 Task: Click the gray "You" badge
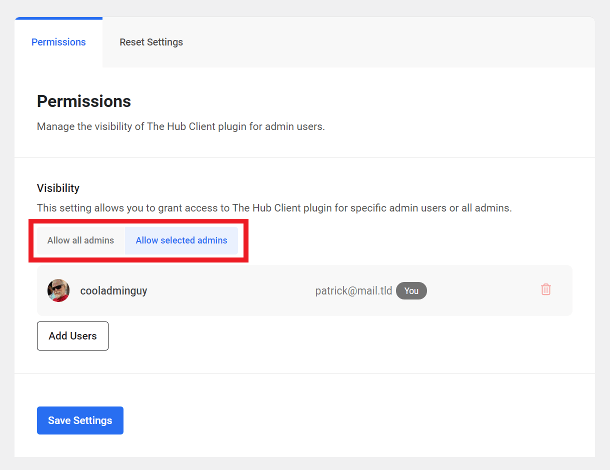(x=412, y=291)
